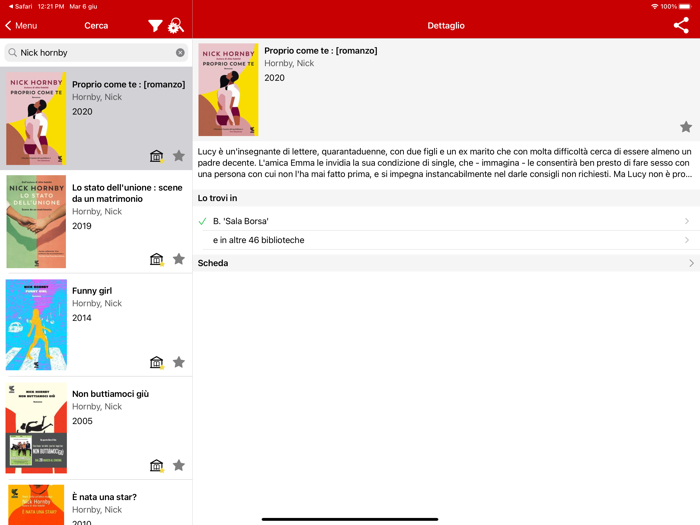Select the 'Non buttiamoci giù' title
700x525 pixels.
click(110, 394)
